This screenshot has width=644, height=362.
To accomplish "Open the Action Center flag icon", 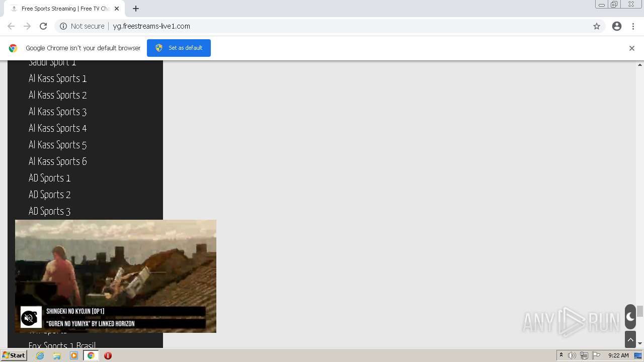I will click(596, 355).
